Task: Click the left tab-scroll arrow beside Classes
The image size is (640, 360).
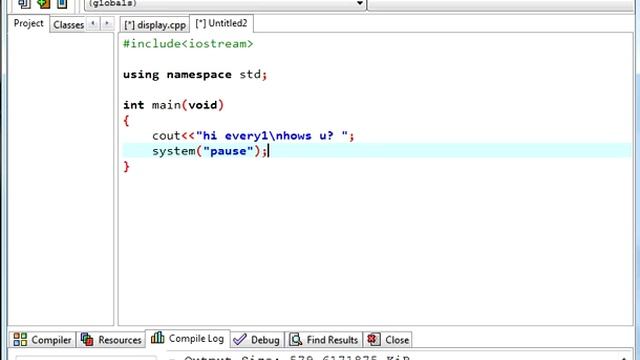Action: [x=93, y=24]
